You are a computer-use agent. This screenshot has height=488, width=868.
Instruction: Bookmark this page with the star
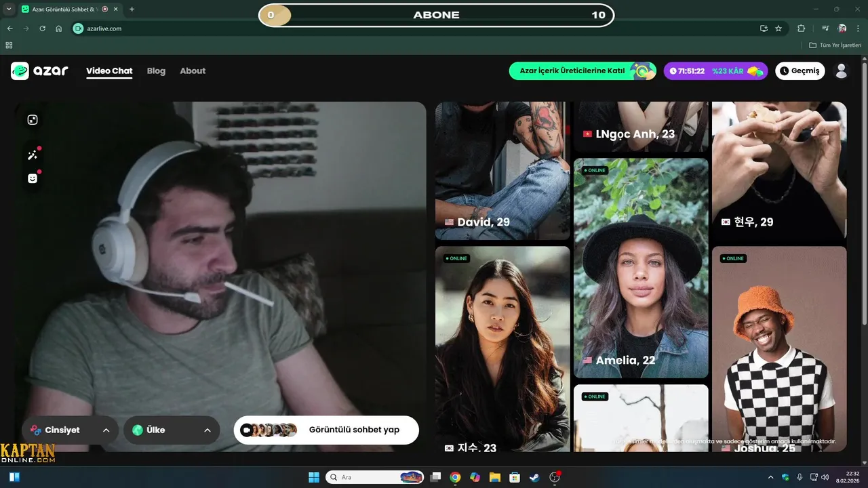coord(778,28)
